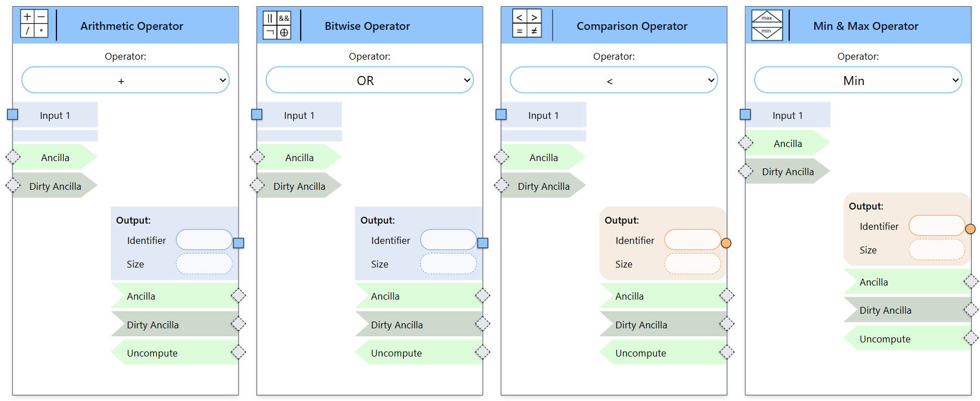The height and width of the screenshot is (401, 980).
Task: Click Min & Max orange output port
Action: 970,229
